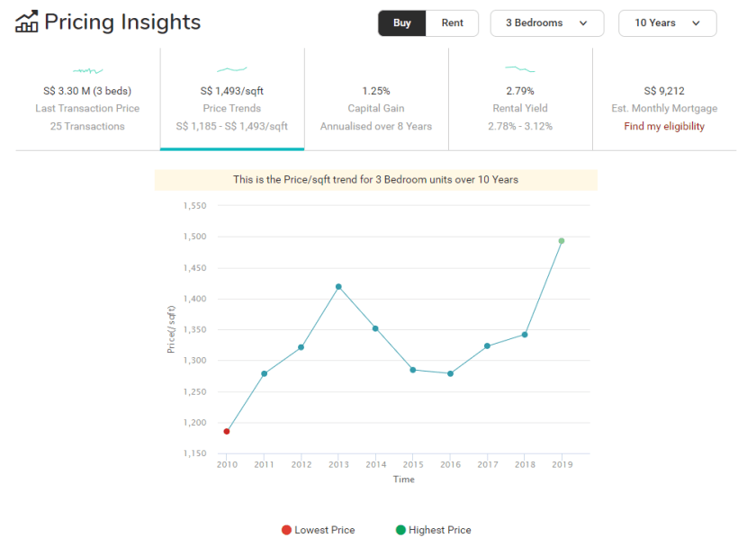
Task: Click the Rental Yield sparkline icon
Action: click(519, 68)
